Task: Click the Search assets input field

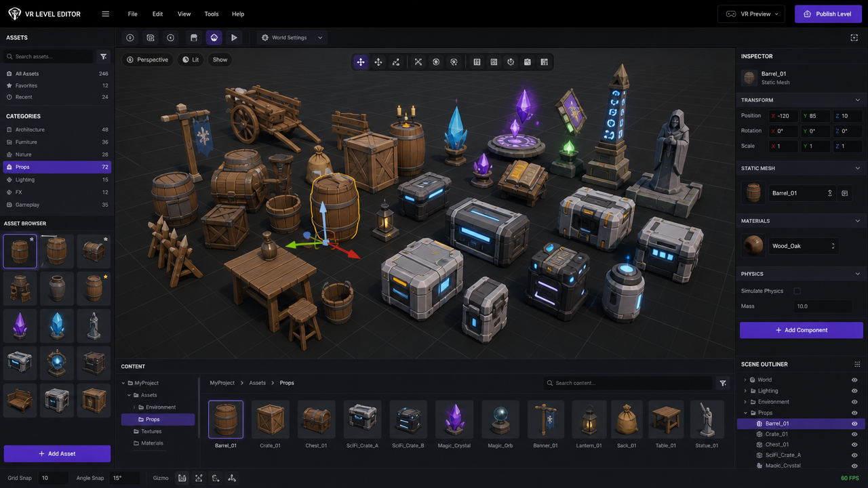Action: [x=49, y=57]
